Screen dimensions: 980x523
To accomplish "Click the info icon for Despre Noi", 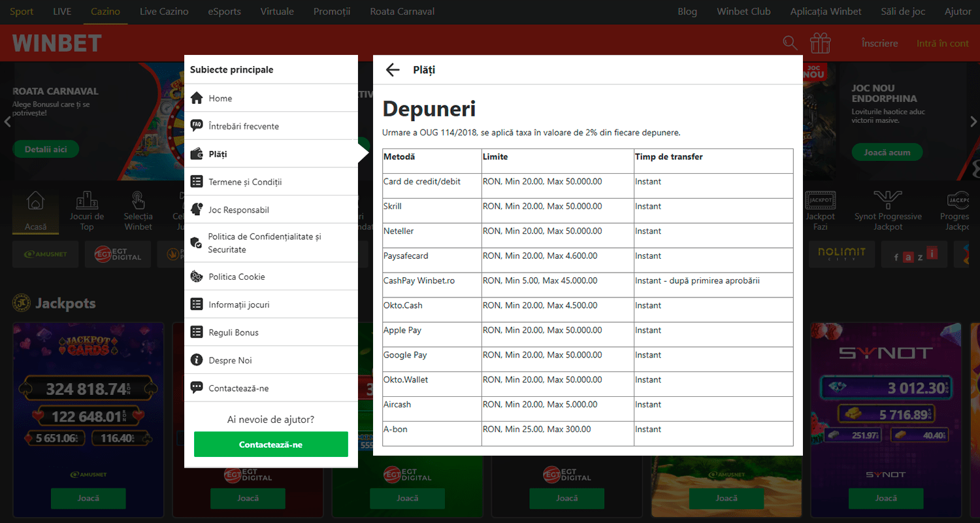I will point(197,360).
